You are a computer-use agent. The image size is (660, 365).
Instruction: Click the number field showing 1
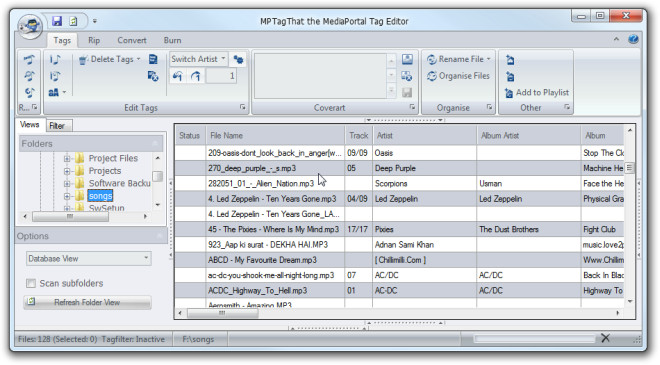click(x=221, y=76)
